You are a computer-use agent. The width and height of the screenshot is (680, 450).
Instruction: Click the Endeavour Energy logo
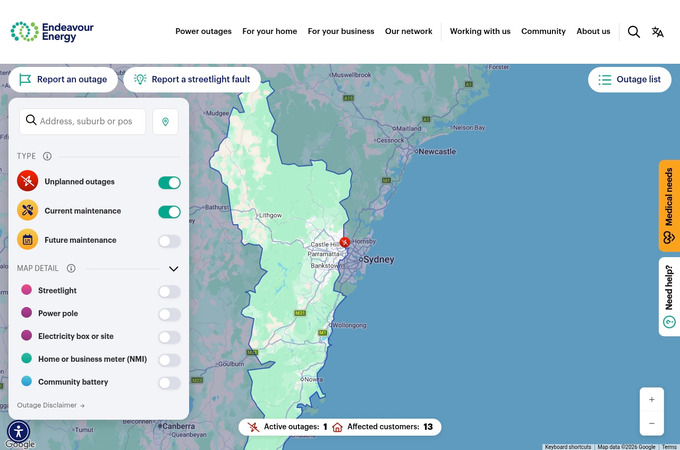(x=52, y=32)
